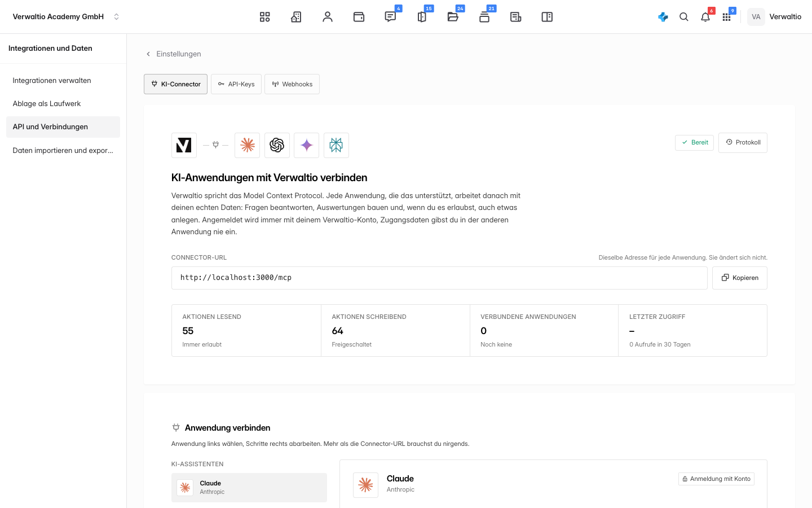
Task: Open the wallet icon in top navigation
Action: pos(359,17)
